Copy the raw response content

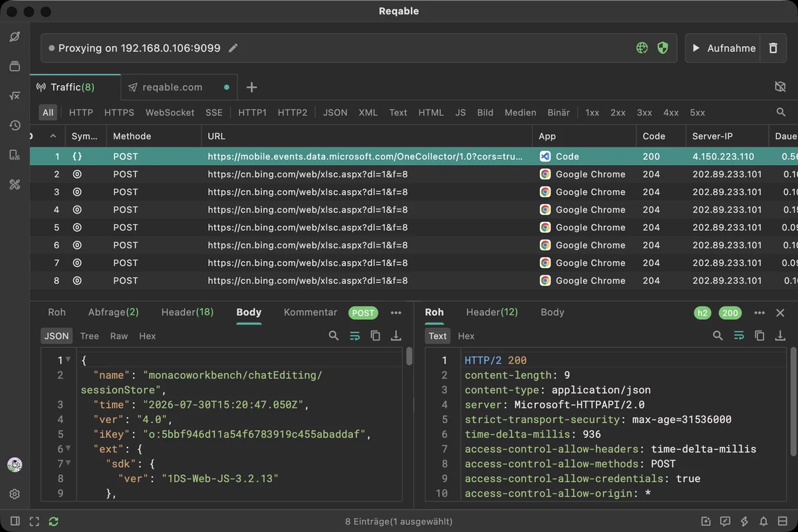click(x=759, y=336)
